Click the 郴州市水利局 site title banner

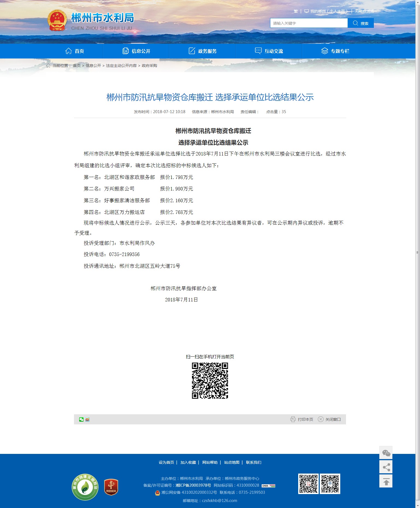pos(103,18)
